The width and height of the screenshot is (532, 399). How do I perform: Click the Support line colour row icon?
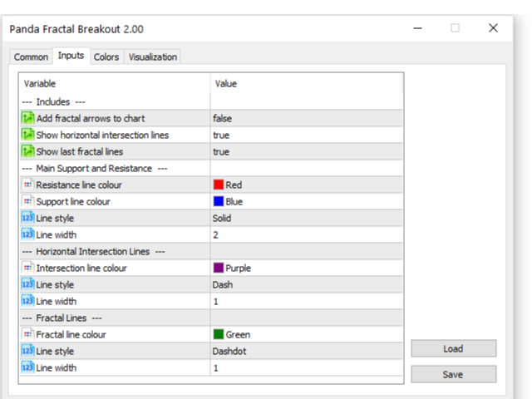[x=27, y=201]
